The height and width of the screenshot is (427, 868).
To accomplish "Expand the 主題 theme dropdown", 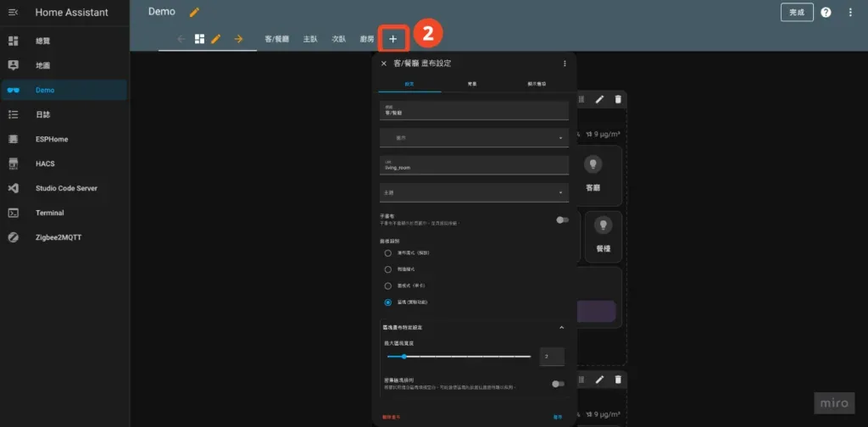I will pos(473,194).
